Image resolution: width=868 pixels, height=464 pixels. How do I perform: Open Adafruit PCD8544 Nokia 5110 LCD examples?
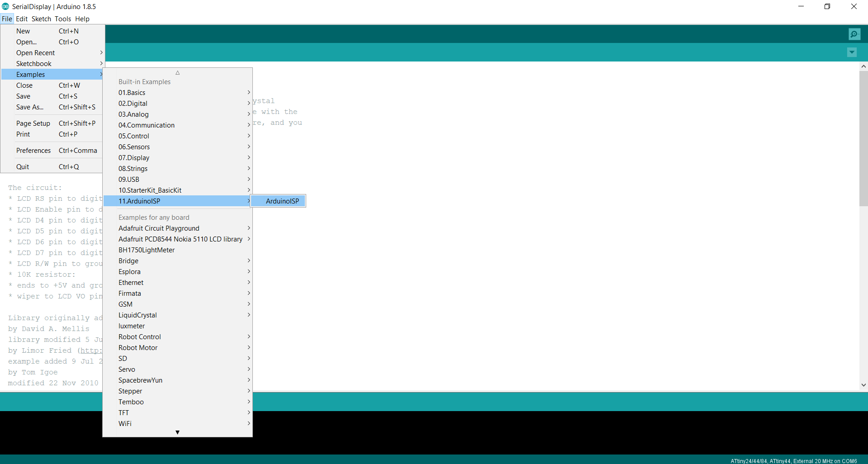(x=178, y=239)
